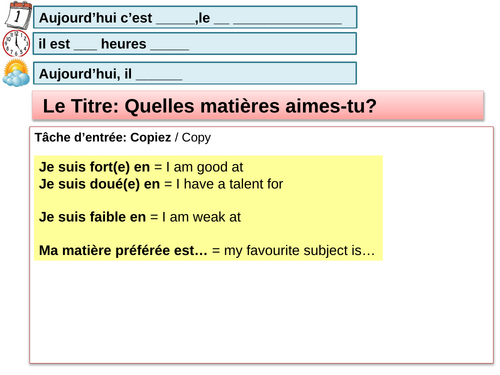Image resolution: width=500 pixels, height=375 pixels.
Task: Click the phrase "Je suis doué(e) en"
Action: (x=99, y=184)
